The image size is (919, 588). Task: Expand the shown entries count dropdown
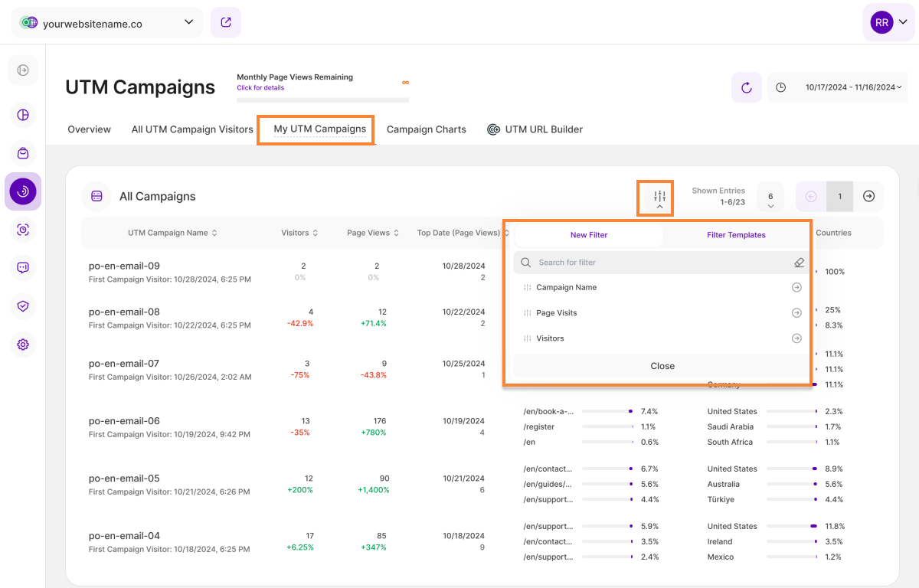click(x=770, y=198)
